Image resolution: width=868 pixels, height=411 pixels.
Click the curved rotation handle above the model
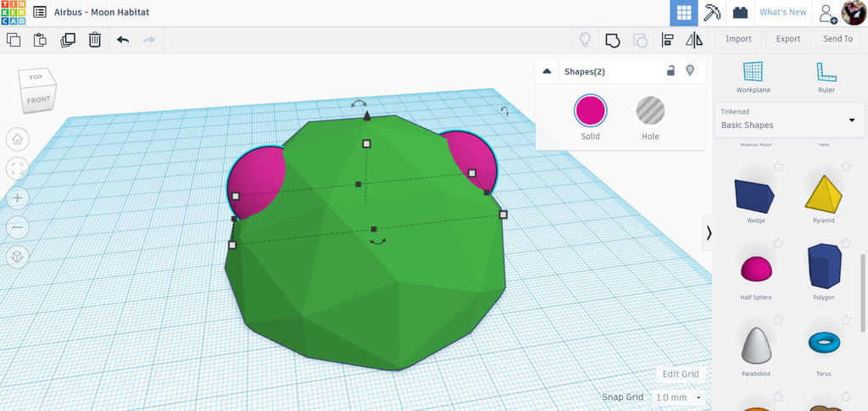pos(359,103)
